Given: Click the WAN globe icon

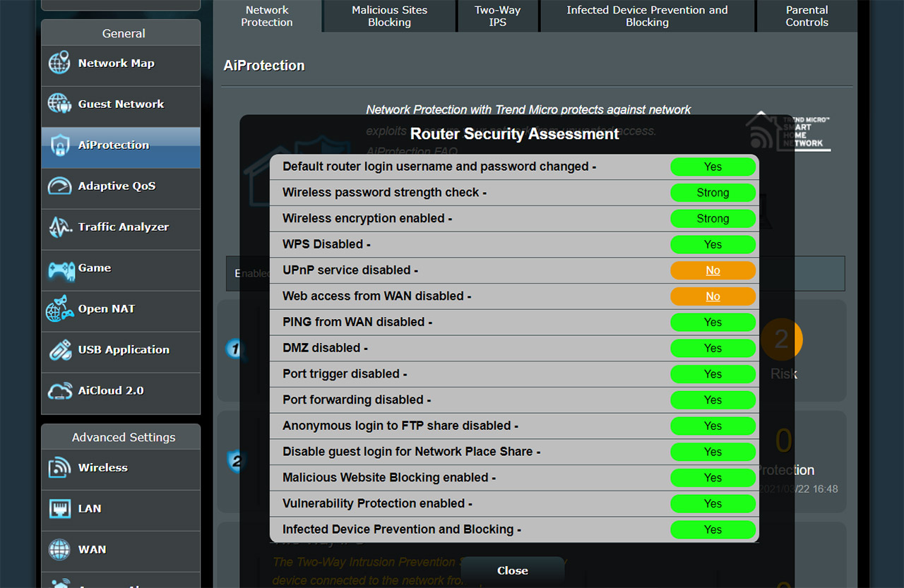Looking at the screenshot, I should tap(59, 549).
